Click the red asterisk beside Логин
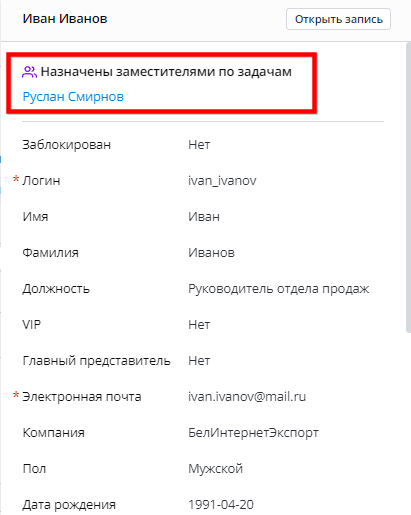 point(16,179)
